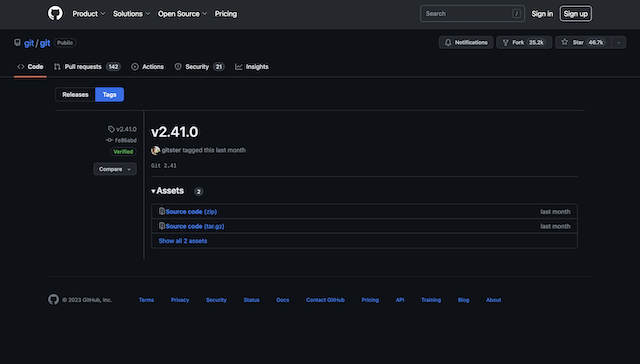Viewport: 640px width, 364px height.
Task: Open the Blog footer link
Action: [x=464, y=300]
